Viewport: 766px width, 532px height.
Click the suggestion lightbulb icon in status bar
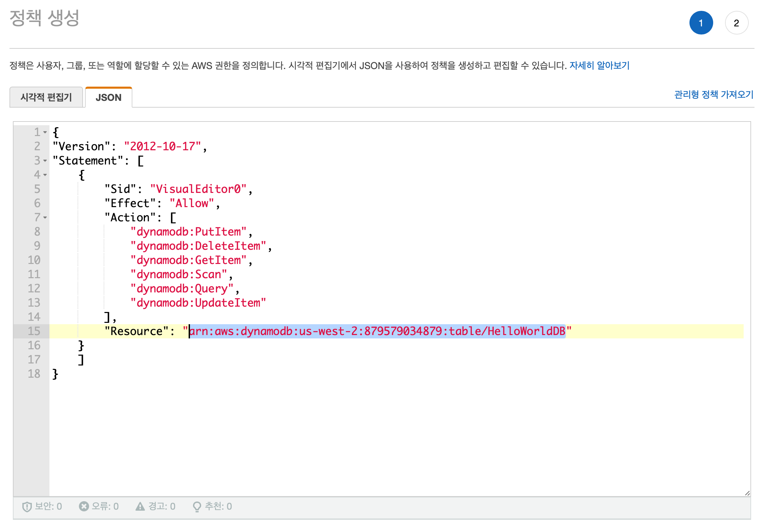tap(197, 507)
